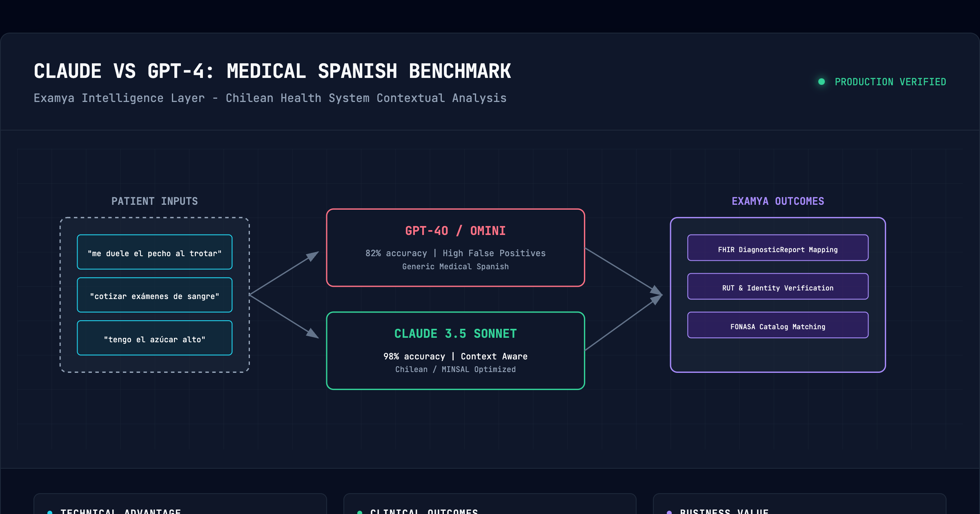Viewport: 980px width, 514px height.
Task: Click the "Claude vs GPT-4: Medical Spanish Benchmark" title
Action: pos(272,71)
